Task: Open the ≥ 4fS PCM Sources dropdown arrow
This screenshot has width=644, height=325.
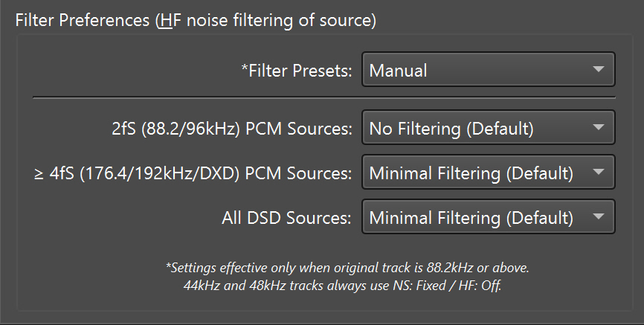Action: pos(599,173)
